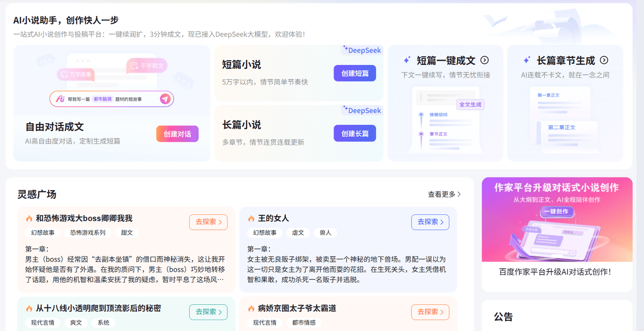Screen dimensions: 644x331
Task: Click the sparkle icon before 长篇章节生成
Action: pyautogui.click(x=527, y=60)
